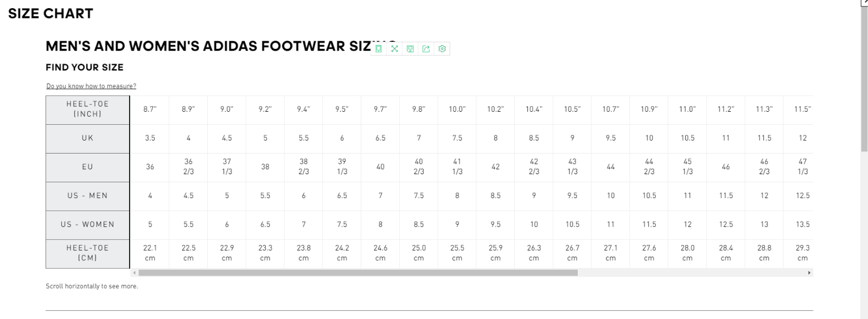Click the EU 47 1/3 size cell

click(802, 167)
